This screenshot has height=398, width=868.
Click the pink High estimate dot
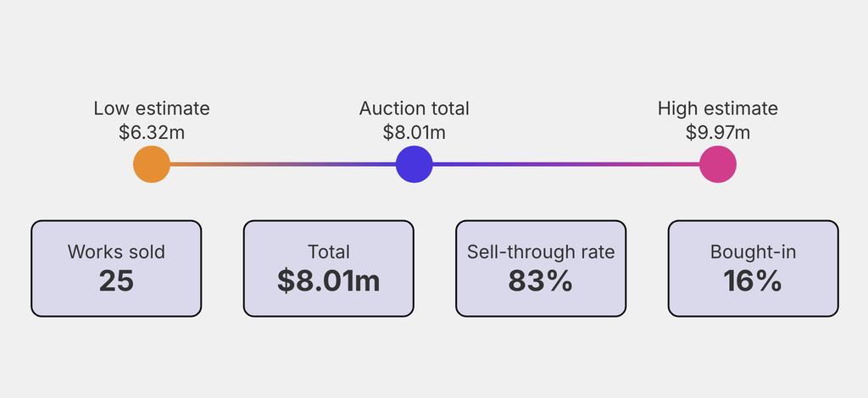(718, 164)
